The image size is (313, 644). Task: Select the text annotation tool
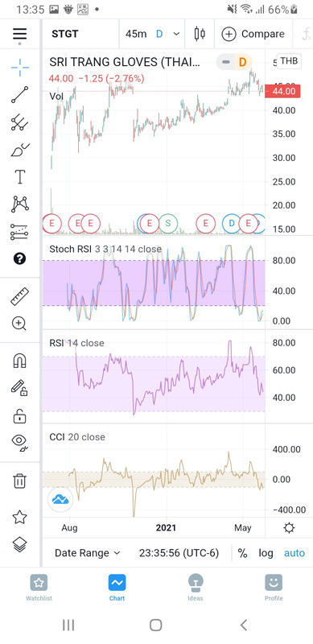coord(19,177)
